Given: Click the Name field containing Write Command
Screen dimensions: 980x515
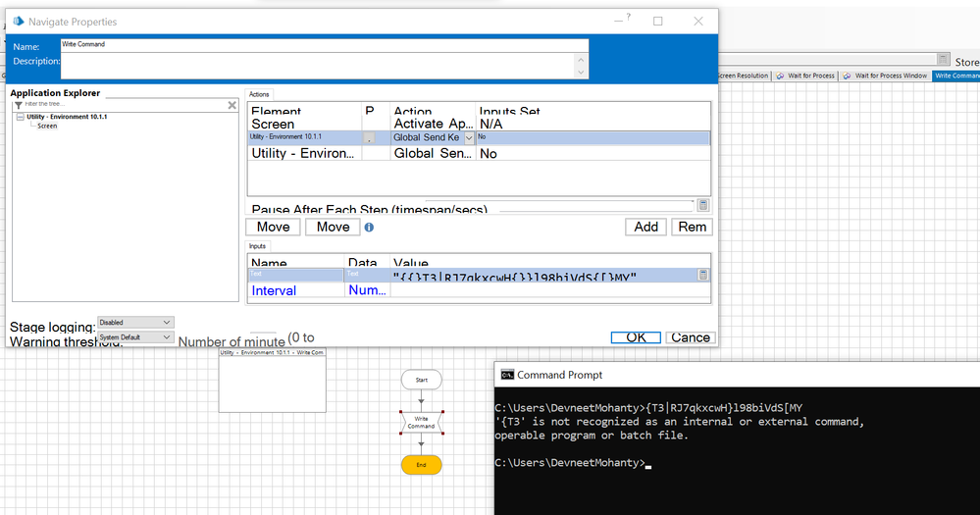Looking at the screenshot, I should [x=325, y=45].
